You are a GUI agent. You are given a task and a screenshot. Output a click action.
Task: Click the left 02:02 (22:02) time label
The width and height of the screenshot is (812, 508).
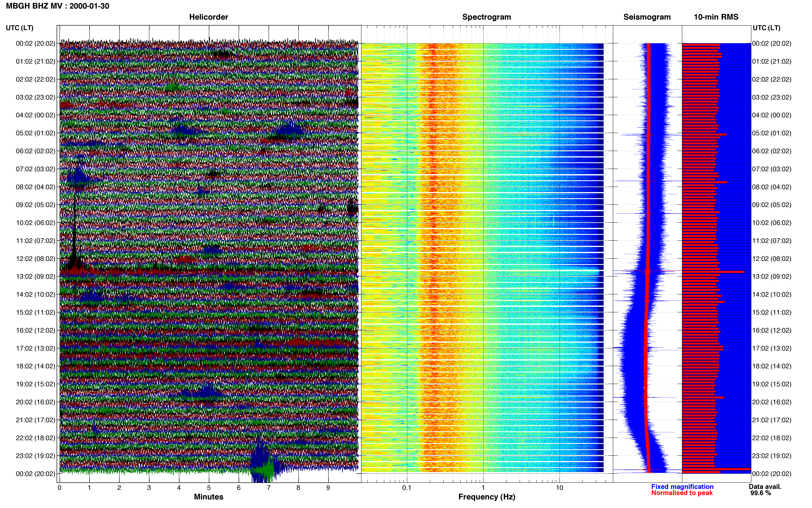pos(35,79)
